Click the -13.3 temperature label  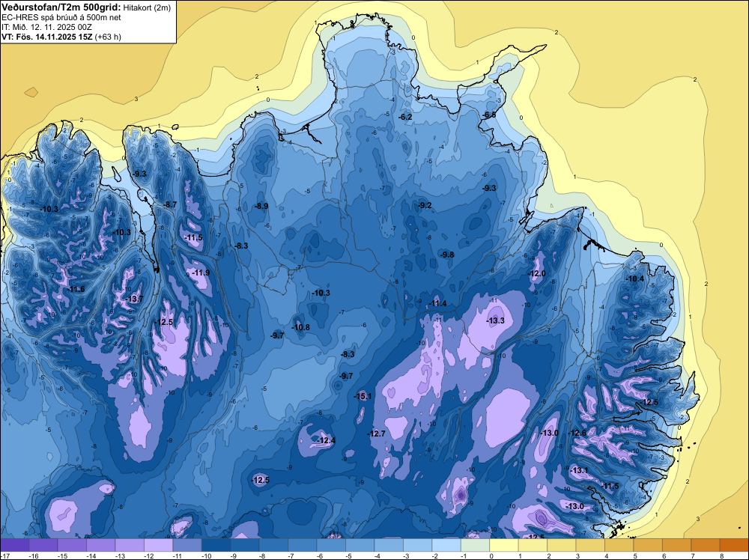(495, 320)
